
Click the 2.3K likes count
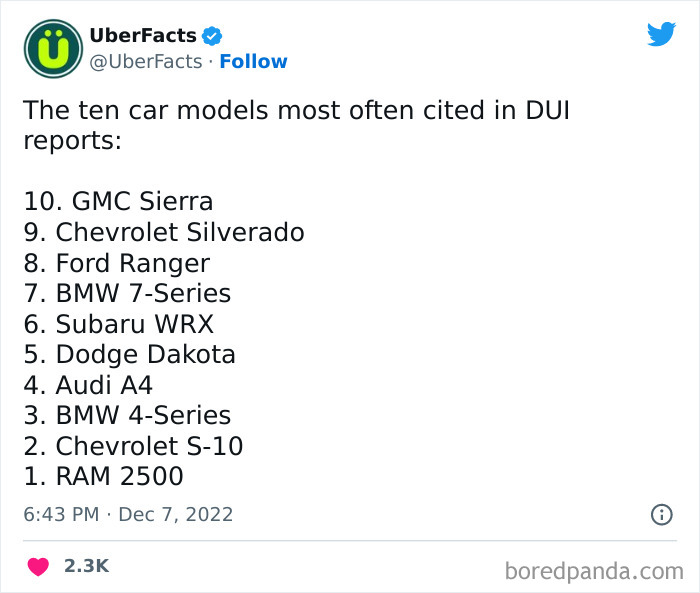[x=86, y=566]
